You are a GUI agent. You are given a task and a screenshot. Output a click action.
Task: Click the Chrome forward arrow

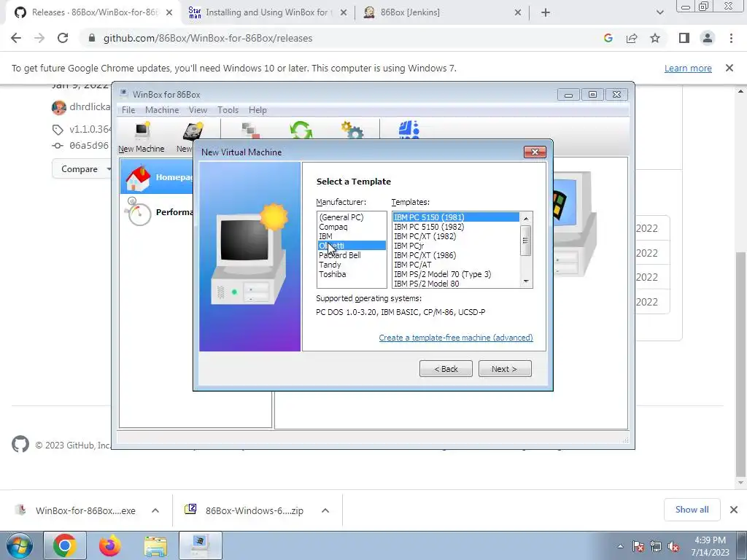pos(39,38)
